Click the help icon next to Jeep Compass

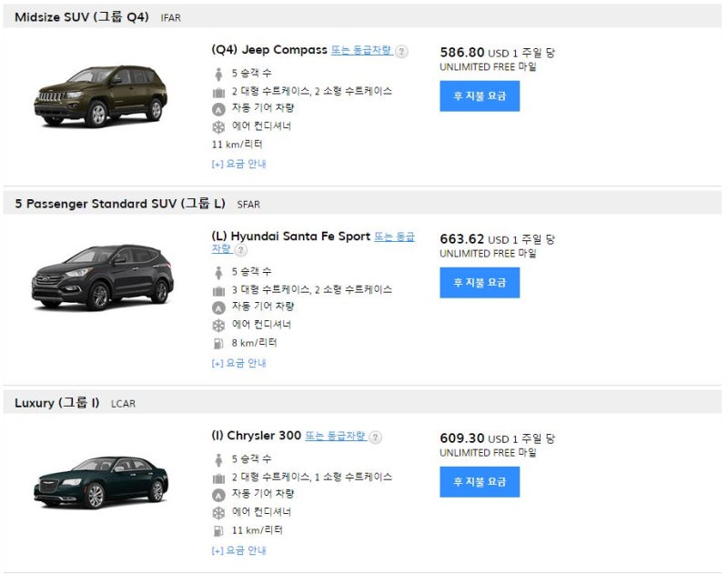pyautogui.click(x=401, y=52)
